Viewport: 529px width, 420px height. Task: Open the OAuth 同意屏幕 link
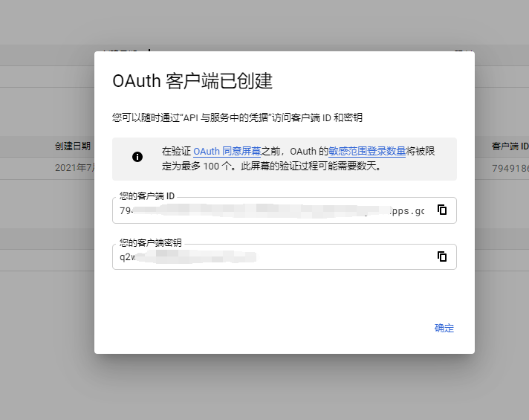(x=227, y=152)
